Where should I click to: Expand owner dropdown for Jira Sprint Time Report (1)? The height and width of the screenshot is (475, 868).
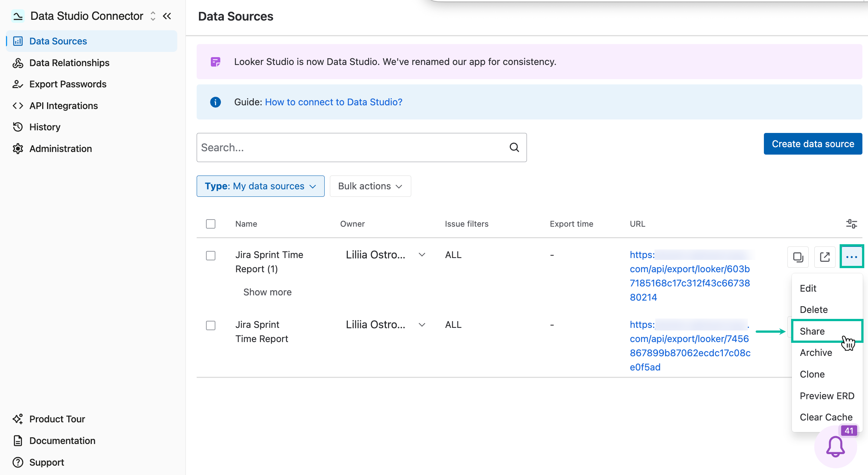422,255
